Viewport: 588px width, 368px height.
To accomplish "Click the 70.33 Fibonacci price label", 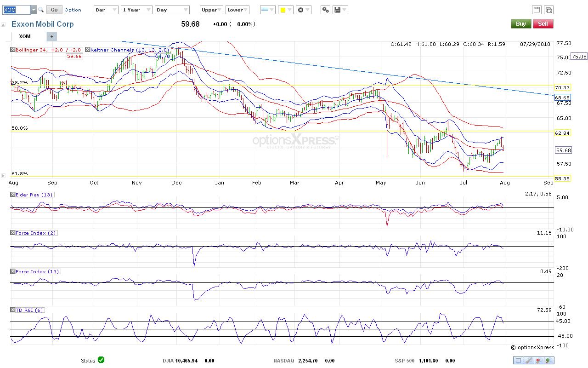I will click(562, 87).
